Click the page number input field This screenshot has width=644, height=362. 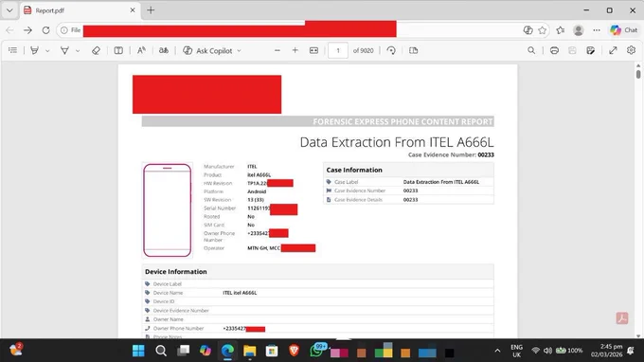click(x=338, y=50)
